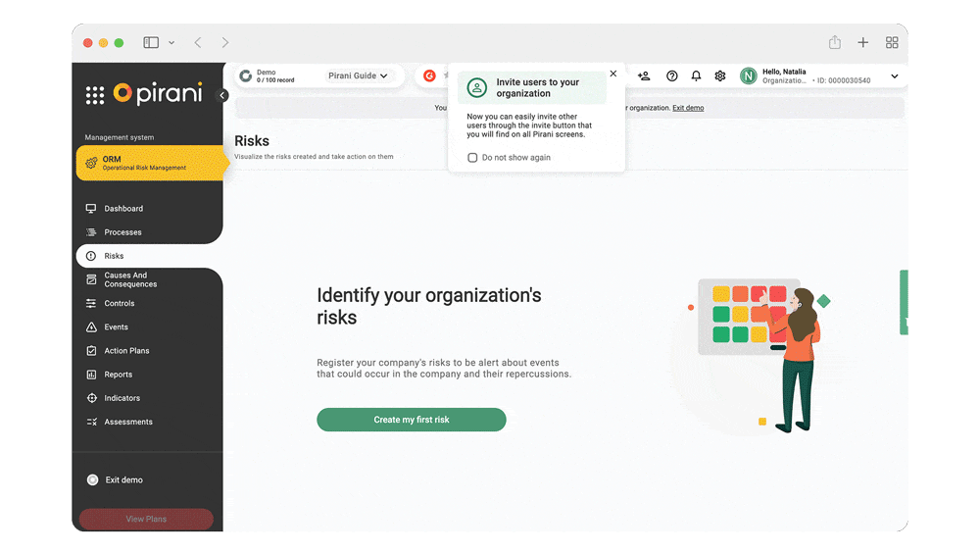Expand the user profile chevron
980x552 pixels.
click(x=894, y=76)
